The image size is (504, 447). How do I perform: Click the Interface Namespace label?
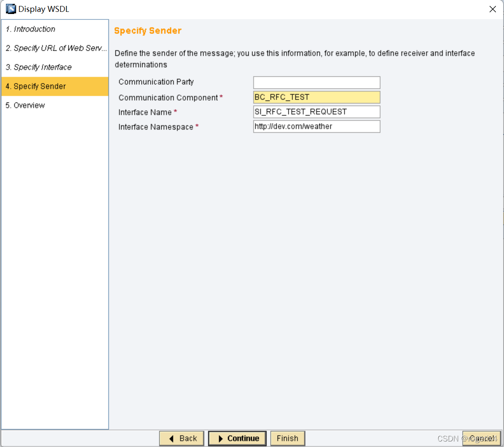(156, 127)
